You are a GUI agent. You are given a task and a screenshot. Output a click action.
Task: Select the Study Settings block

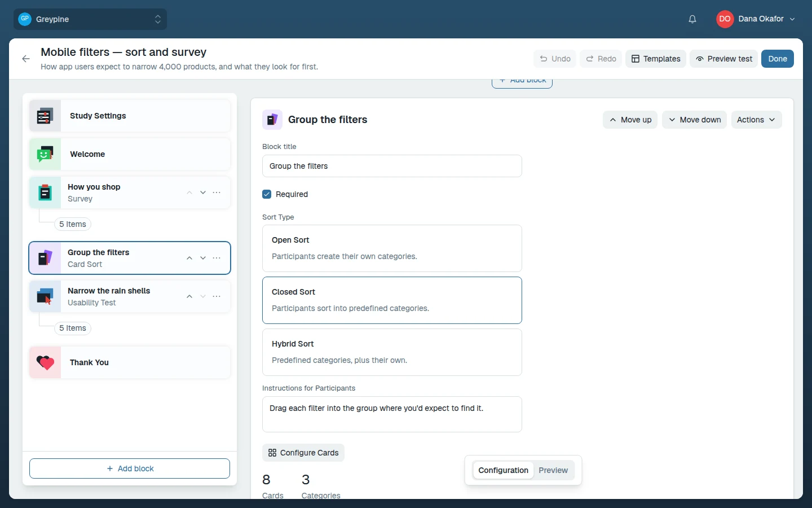click(130, 116)
